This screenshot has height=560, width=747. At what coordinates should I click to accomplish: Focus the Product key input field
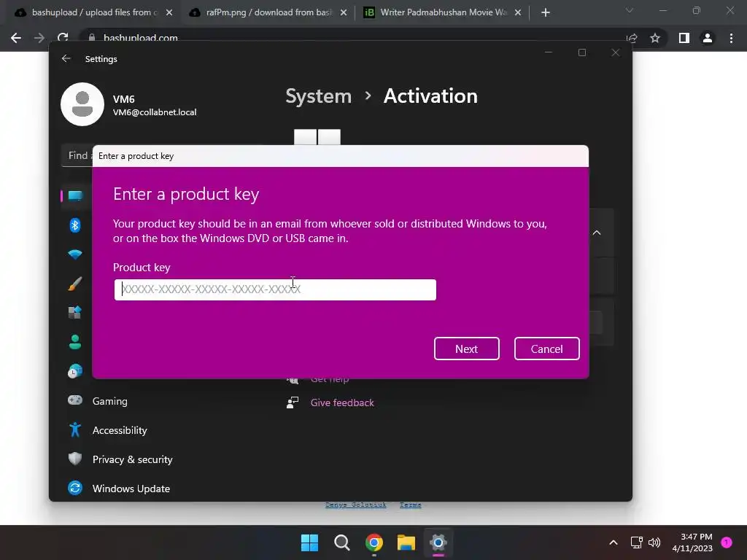pyautogui.click(x=275, y=289)
